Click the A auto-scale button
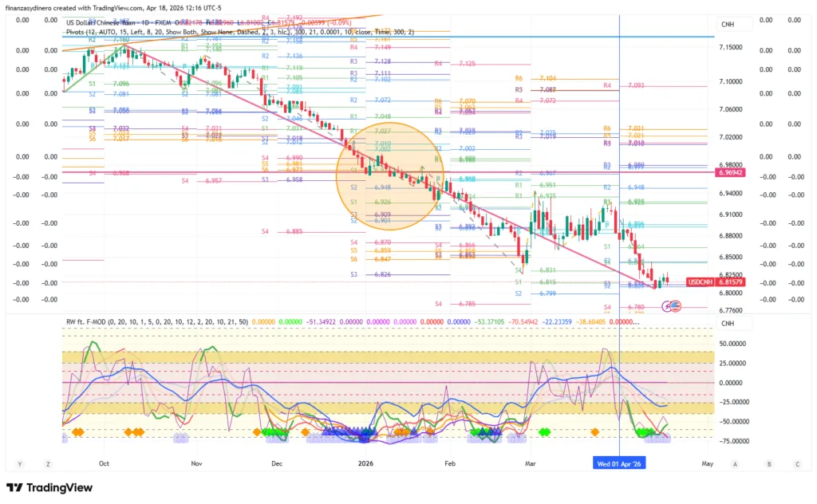The width and height of the screenshot is (817, 504). point(734,463)
